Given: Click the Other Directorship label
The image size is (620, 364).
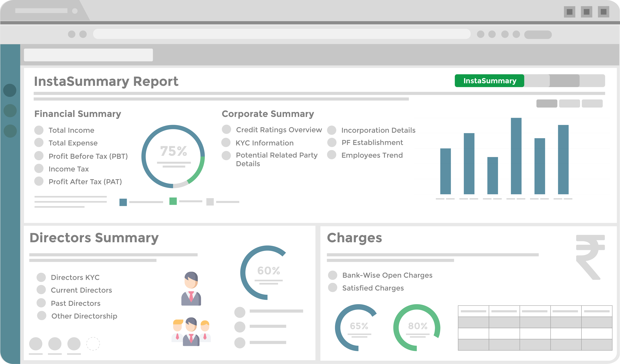Looking at the screenshot, I should 84,316.
